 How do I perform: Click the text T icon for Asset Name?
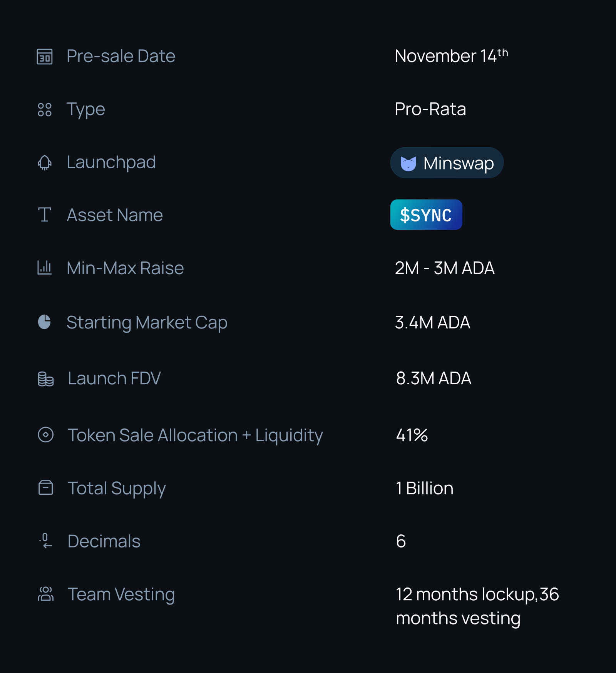point(45,214)
